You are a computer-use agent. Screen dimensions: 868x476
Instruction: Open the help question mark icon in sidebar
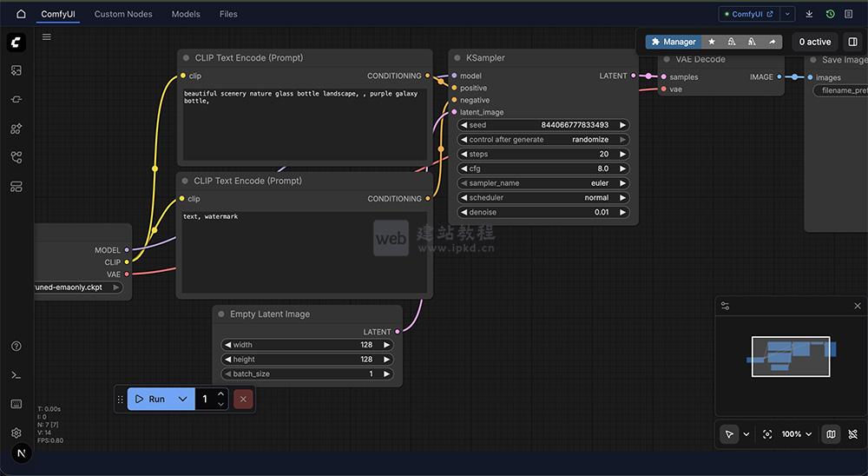(x=16, y=347)
